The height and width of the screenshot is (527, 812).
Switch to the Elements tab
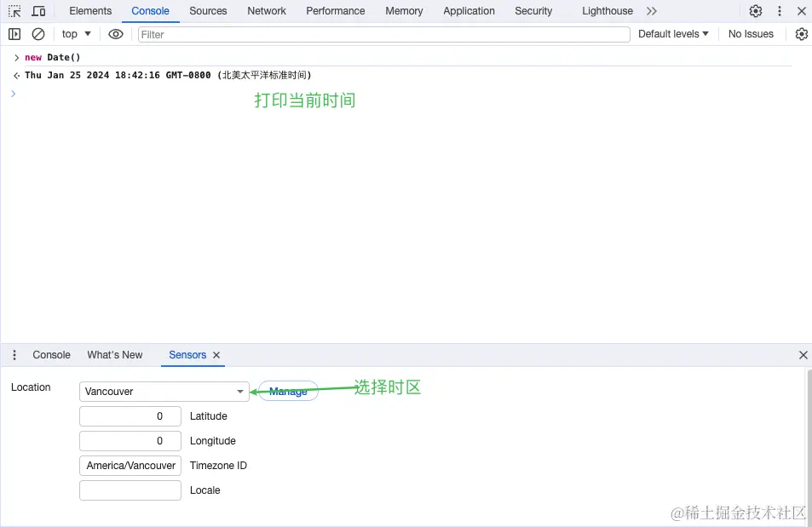pyautogui.click(x=90, y=11)
